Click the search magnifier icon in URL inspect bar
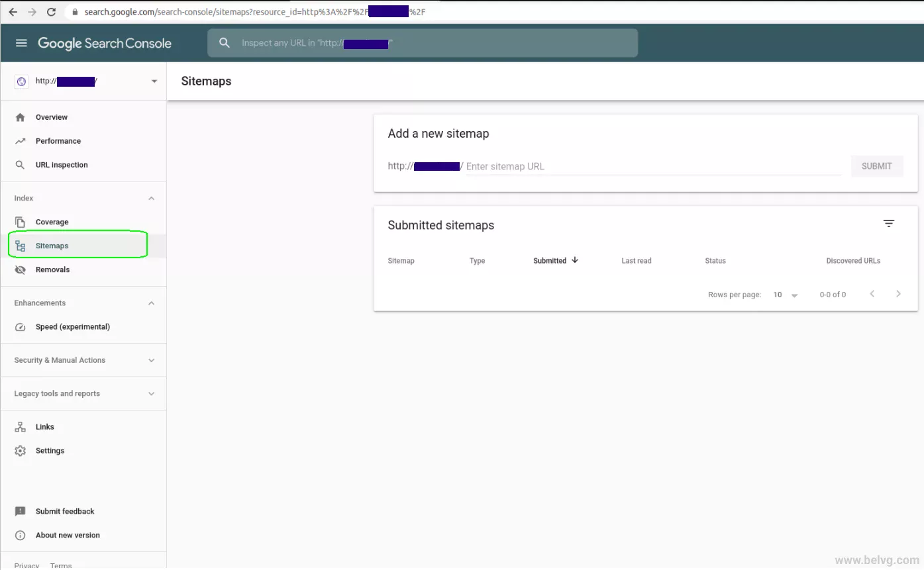924x570 pixels. pyautogui.click(x=225, y=43)
